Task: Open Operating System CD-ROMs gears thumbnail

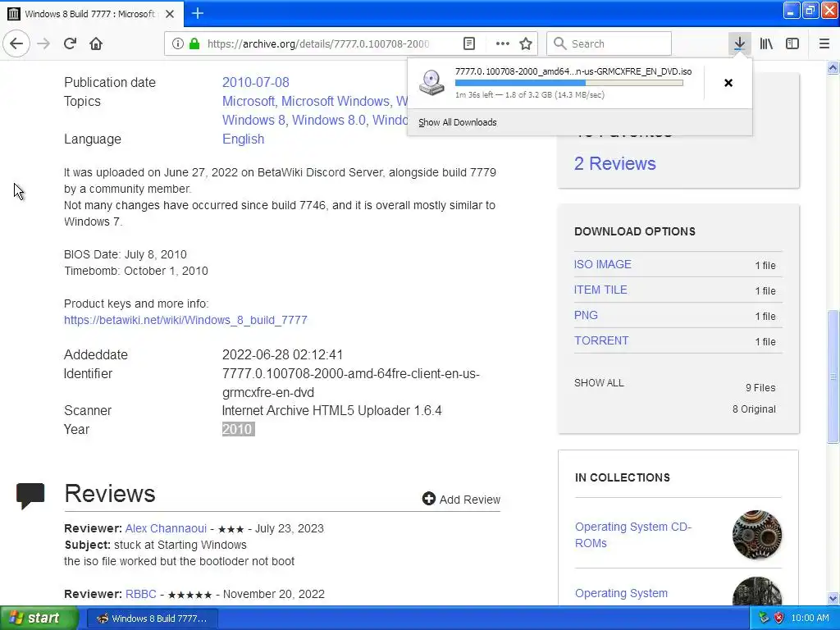Action: click(x=757, y=535)
